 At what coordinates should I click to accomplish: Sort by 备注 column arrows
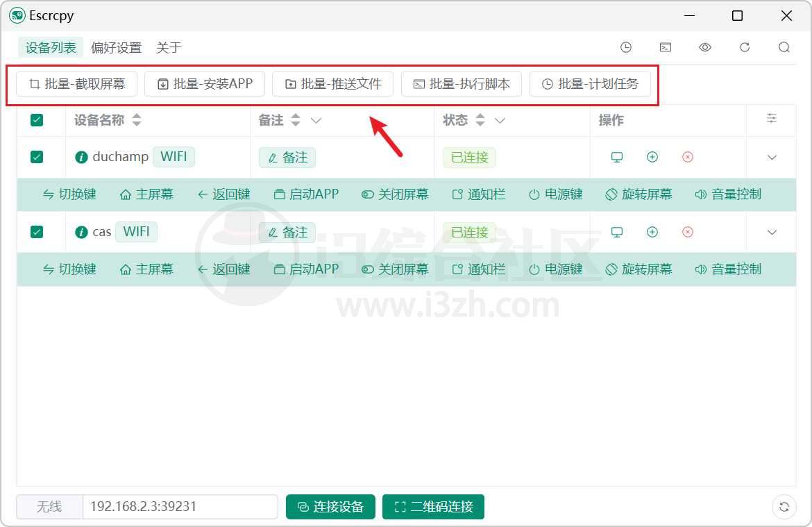(x=295, y=120)
